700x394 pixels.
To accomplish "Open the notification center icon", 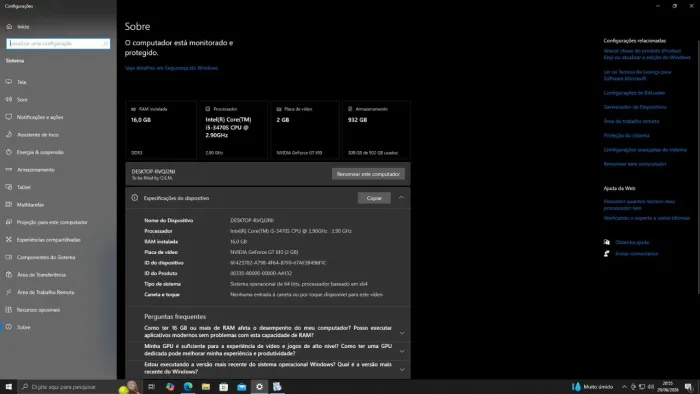I will [689, 387].
